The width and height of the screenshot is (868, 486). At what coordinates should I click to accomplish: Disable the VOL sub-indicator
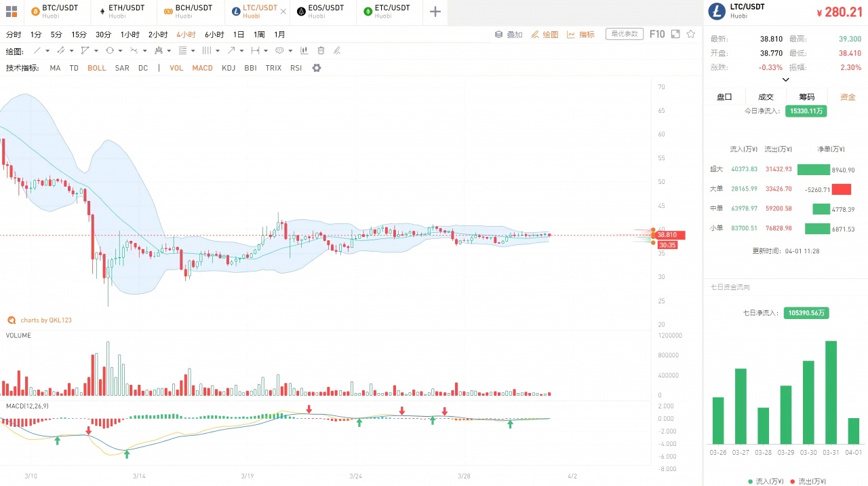point(176,68)
